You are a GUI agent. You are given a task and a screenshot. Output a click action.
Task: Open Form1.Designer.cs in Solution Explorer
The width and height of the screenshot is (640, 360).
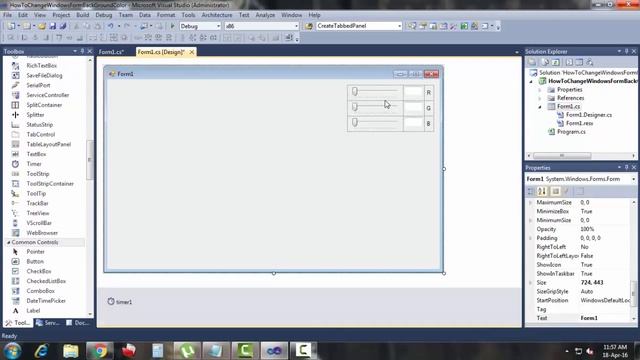589,115
